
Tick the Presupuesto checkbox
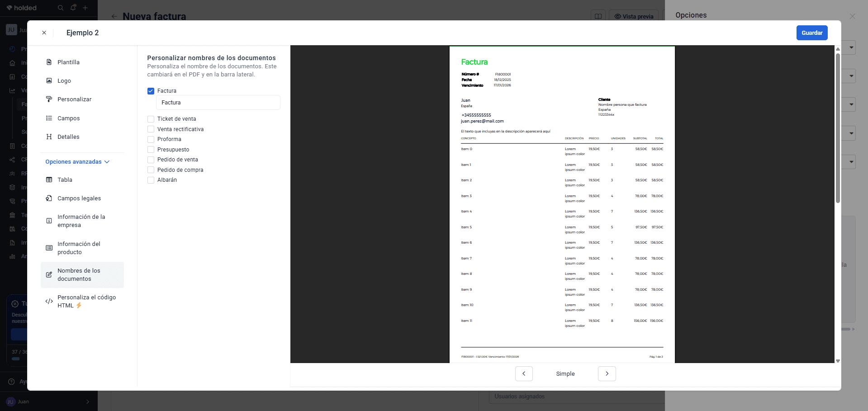pos(151,150)
